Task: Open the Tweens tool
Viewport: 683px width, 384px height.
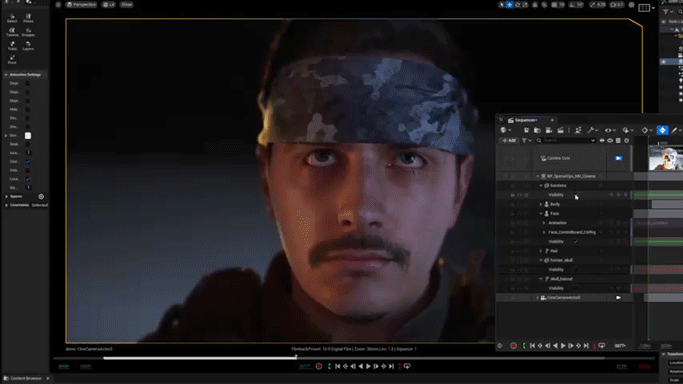Action: tap(12, 32)
